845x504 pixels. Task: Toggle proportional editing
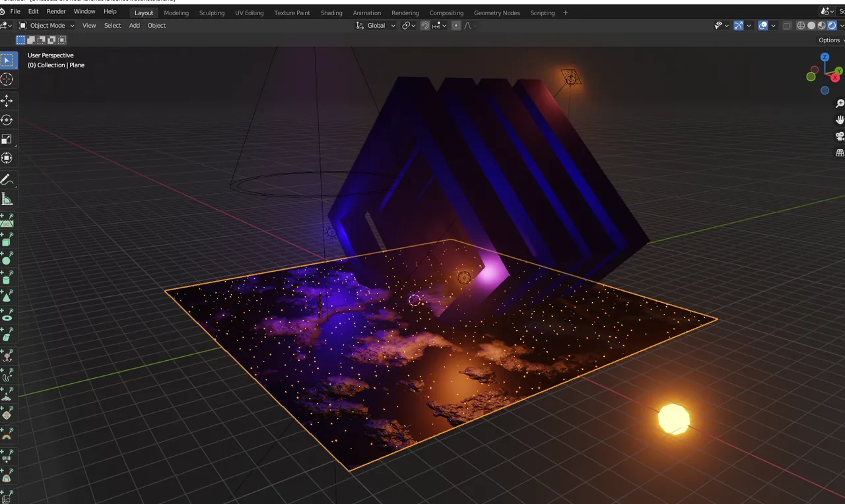coord(456,26)
